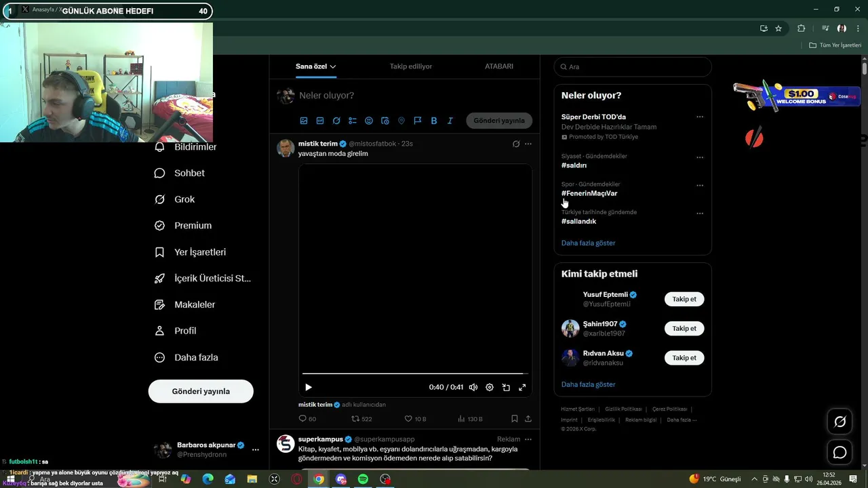Switch to the ATABARI tab
The width and height of the screenshot is (868, 488).
pyautogui.click(x=499, y=66)
